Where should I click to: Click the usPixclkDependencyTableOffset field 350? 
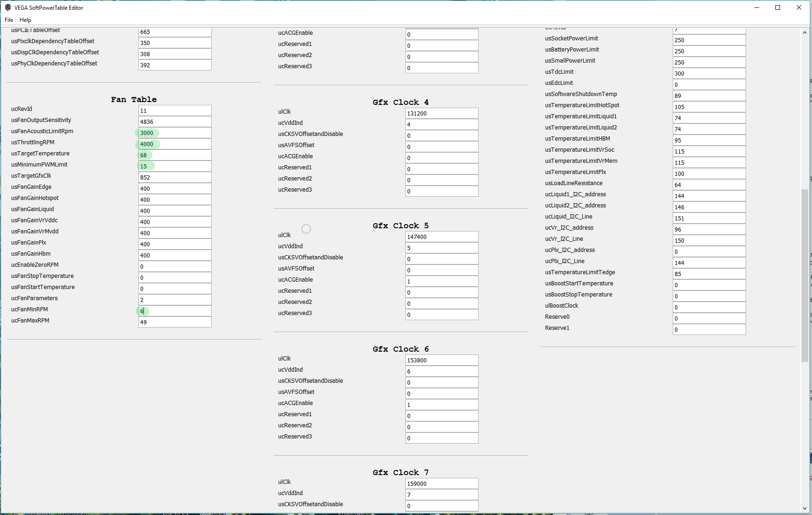pos(175,43)
